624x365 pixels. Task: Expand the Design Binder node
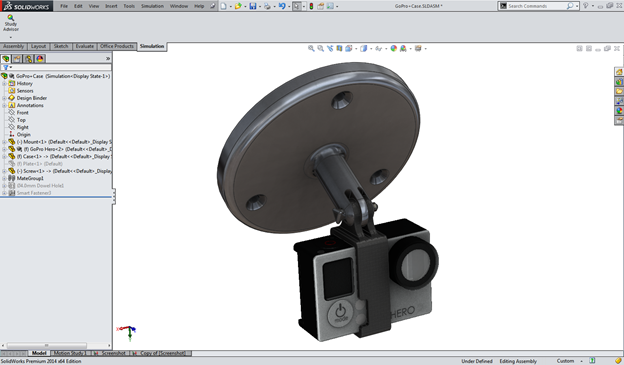pos(4,98)
